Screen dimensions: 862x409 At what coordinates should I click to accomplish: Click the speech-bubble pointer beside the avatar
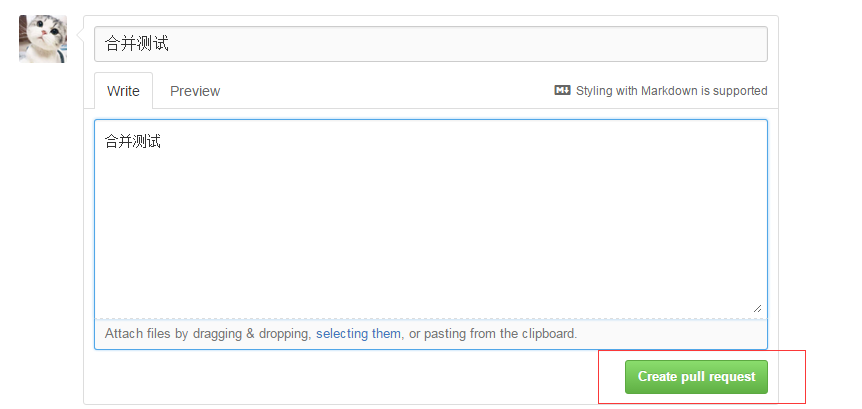coord(80,36)
